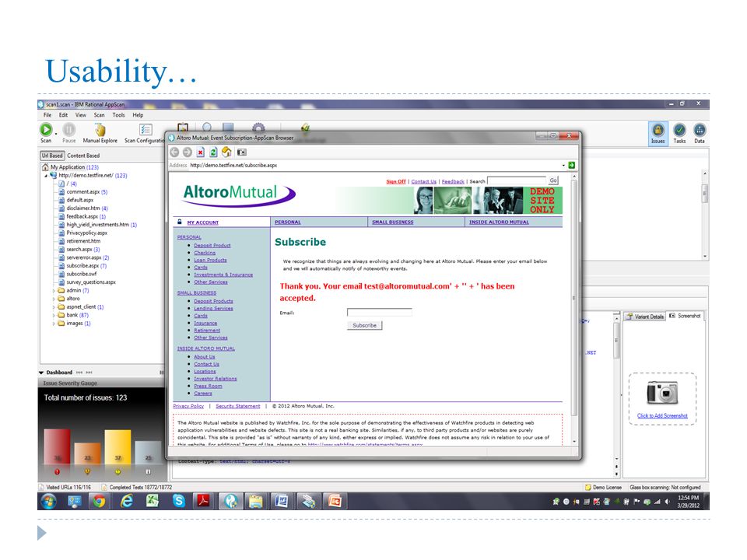Viewport: 747px width, 560px height.
Task: Select the Content Based view toggle
Action: pyautogui.click(x=83, y=156)
